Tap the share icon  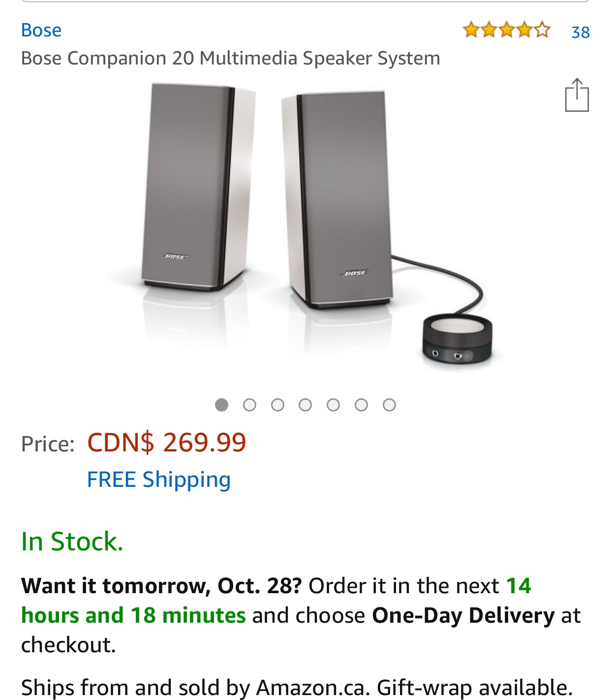click(577, 95)
